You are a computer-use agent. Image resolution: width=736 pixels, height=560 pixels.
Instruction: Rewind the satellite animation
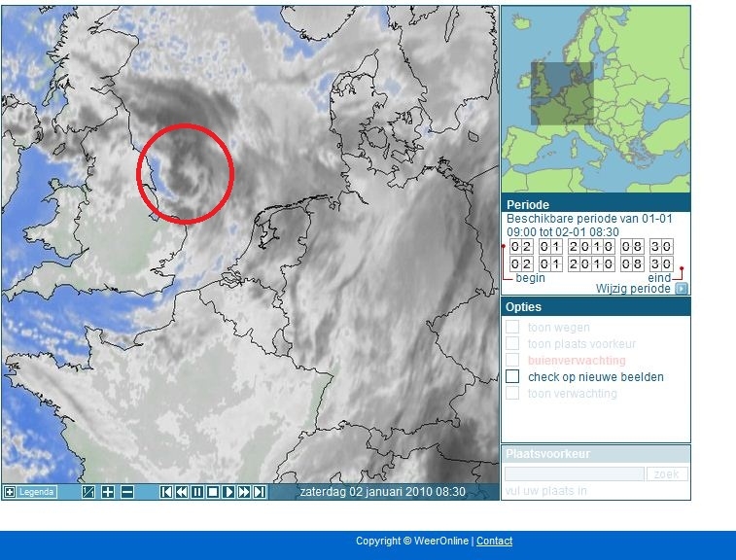(x=182, y=492)
